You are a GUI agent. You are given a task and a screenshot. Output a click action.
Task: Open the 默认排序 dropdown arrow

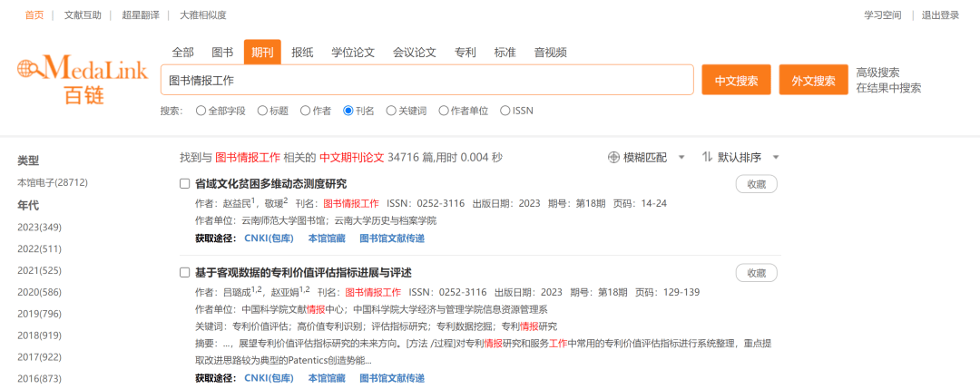click(x=776, y=158)
